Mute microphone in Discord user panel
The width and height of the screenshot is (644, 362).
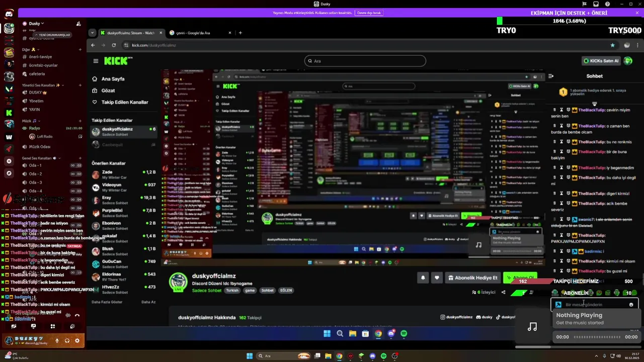click(x=57, y=340)
